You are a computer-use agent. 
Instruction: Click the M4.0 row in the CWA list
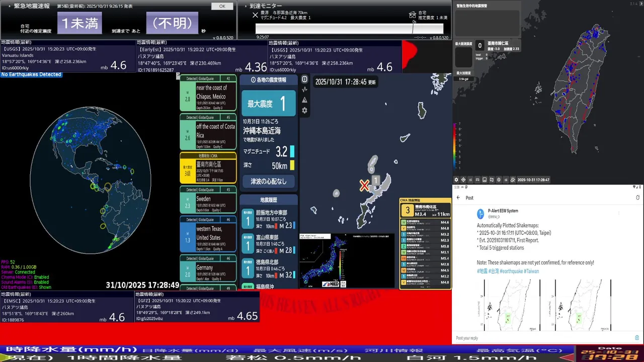coord(425,283)
